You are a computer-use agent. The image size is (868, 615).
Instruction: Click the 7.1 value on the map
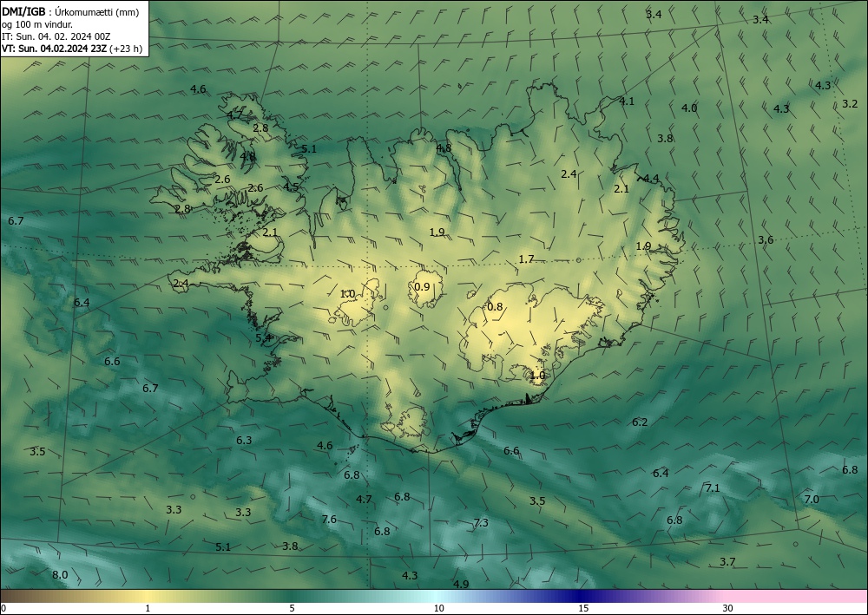click(x=713, y=487)
